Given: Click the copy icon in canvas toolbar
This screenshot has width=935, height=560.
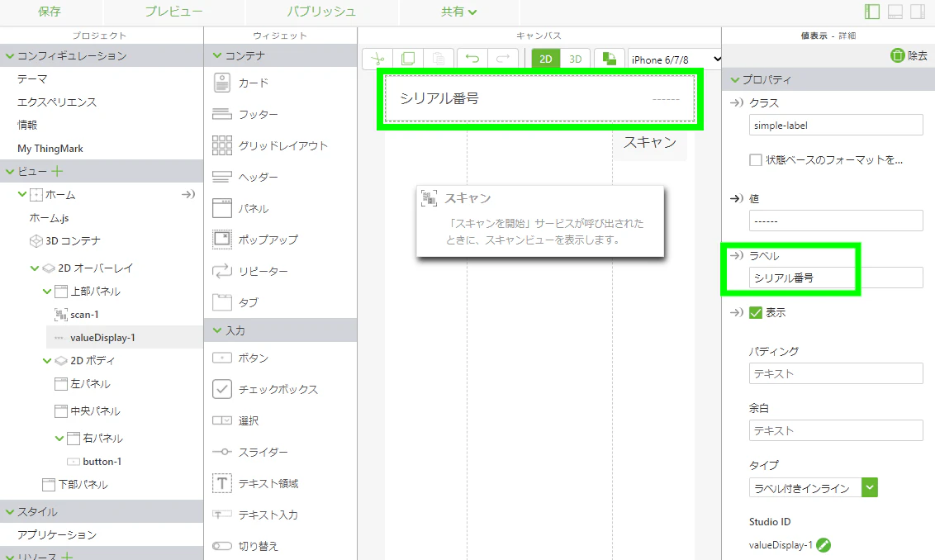Looking at the screenshot, I should (408, 59).
